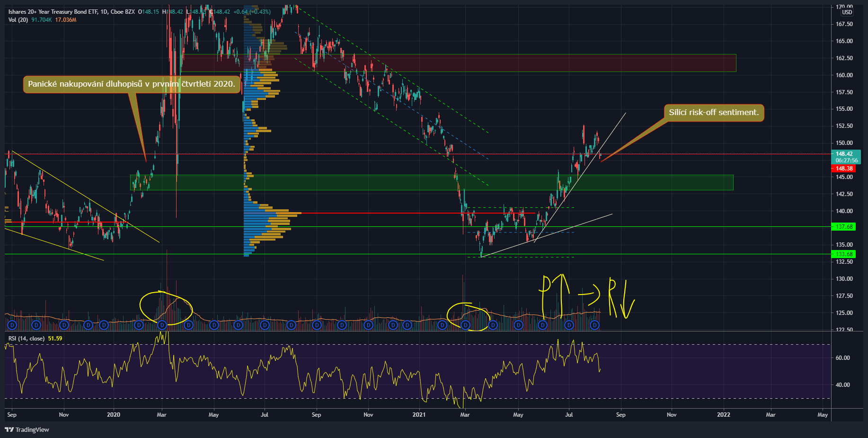This screenshot has height=438, width=868.
Task: Click the leftmost dividend D marker
Action: [x=12, y=325]
